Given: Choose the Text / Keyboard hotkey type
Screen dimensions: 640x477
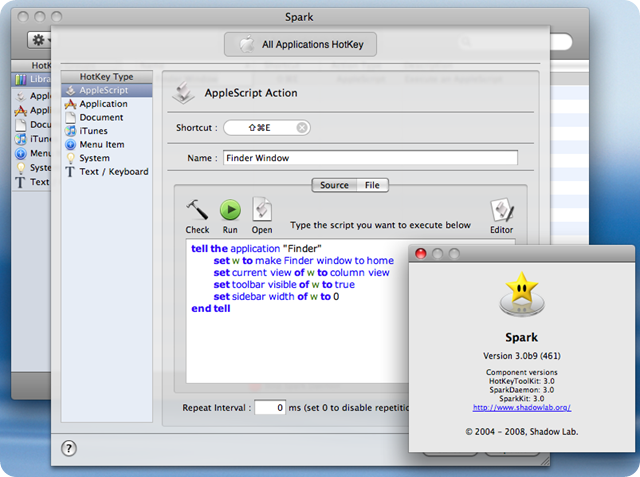Looking at the screenshot, I should pos(113,171).
